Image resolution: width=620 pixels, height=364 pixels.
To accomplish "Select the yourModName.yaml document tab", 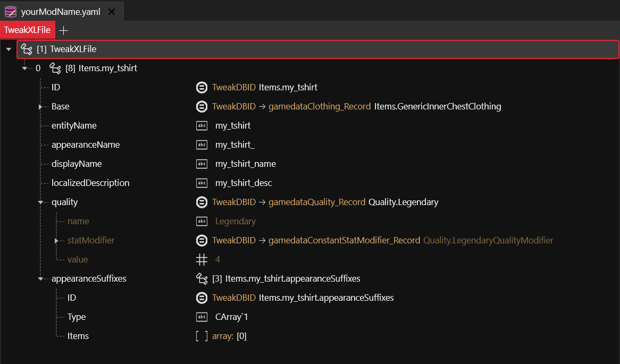I will [60, 11].
